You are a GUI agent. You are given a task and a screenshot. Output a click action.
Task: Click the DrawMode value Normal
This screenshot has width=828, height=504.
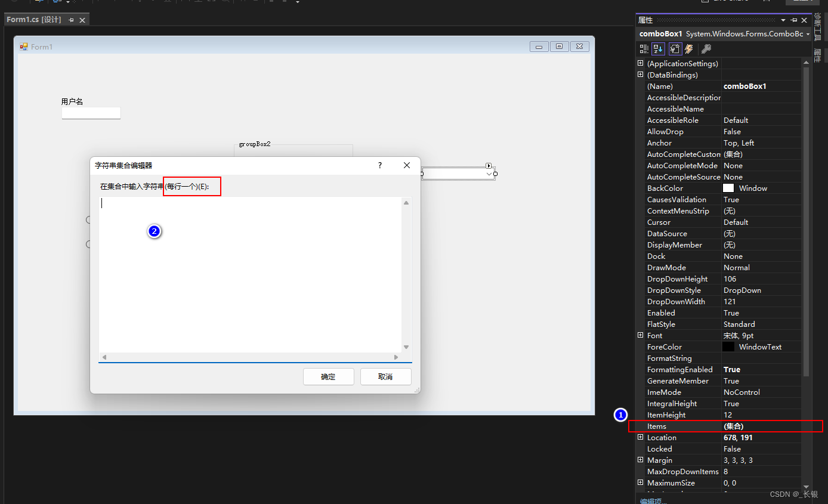pyautogui.click(x=737, y=267)
